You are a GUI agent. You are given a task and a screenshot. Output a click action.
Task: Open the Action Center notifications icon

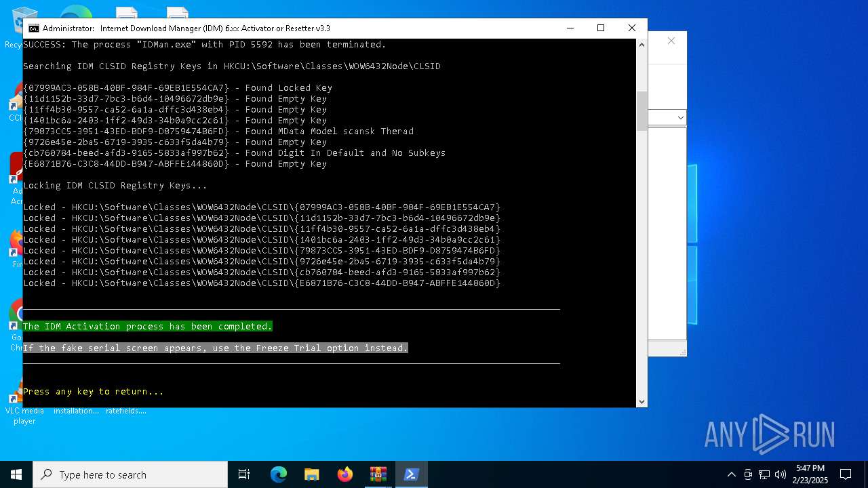[846, 474]
